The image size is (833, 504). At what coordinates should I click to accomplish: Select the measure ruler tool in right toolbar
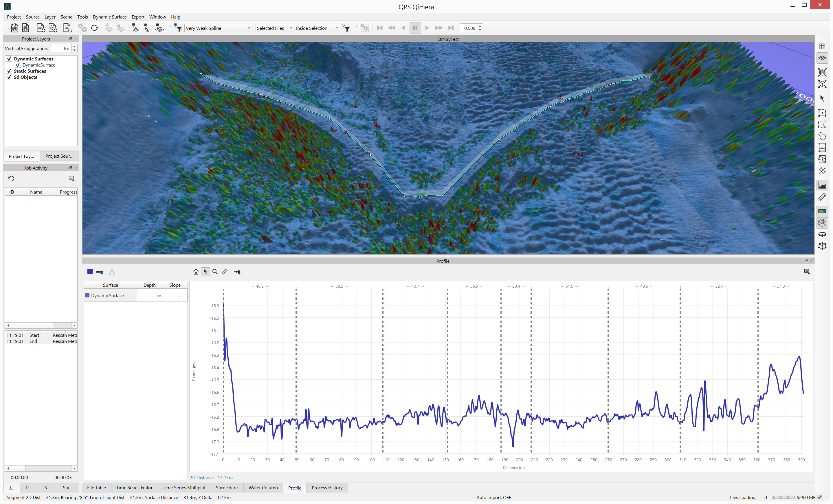point(822,197)
